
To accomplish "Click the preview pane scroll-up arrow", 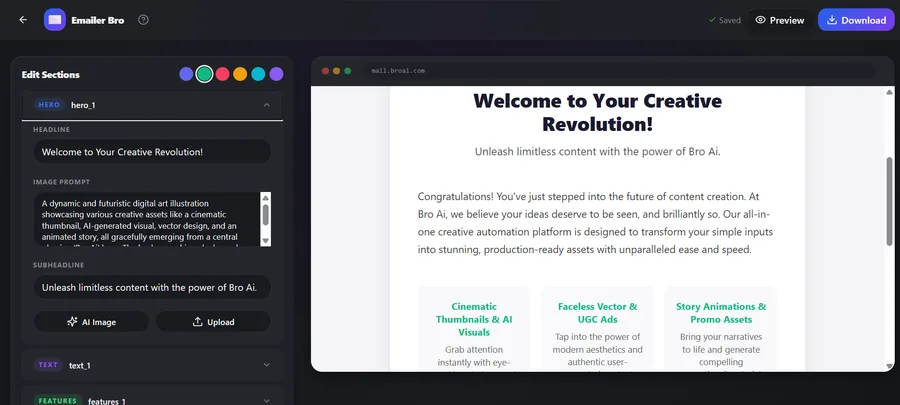I will click(890, 92).
